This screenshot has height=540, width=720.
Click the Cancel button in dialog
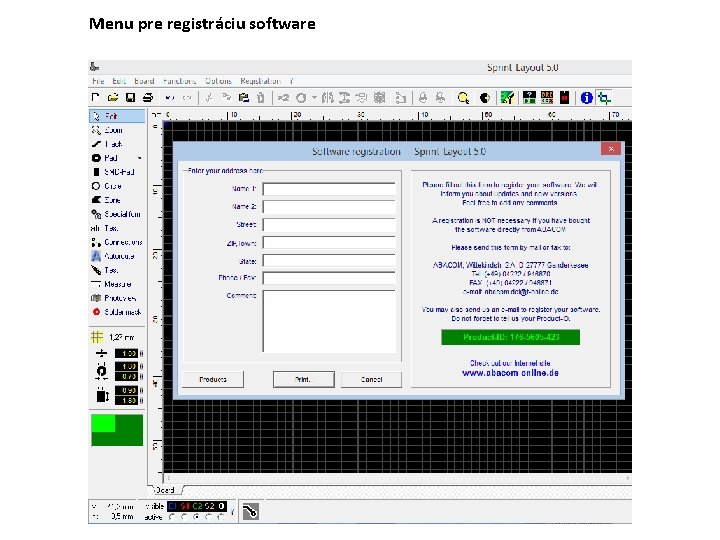click(x=371, y=379)
